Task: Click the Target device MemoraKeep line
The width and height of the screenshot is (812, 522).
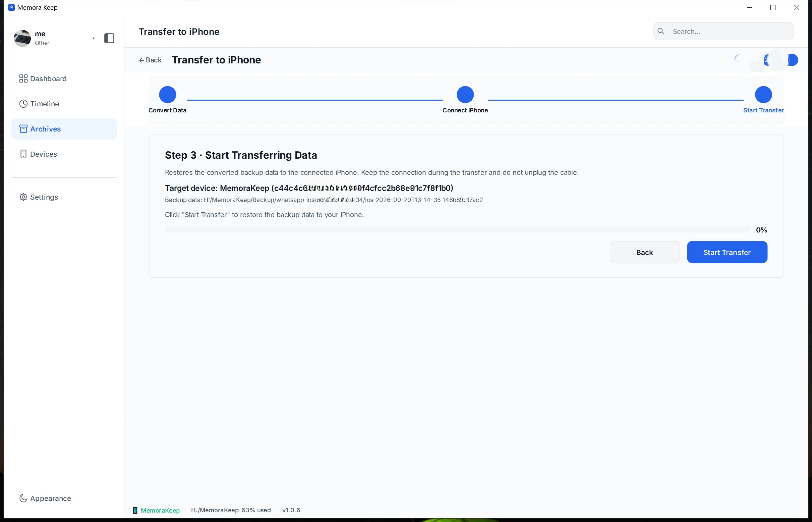Action: point(309,188)
